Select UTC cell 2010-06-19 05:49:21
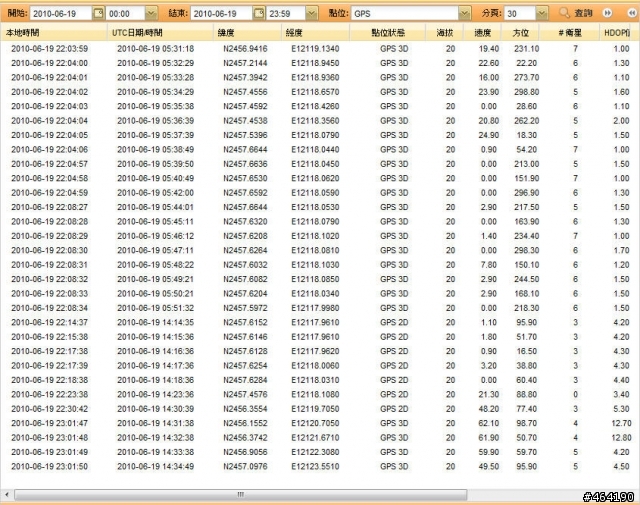Screen dimensions: 640x505 [156, 279]
